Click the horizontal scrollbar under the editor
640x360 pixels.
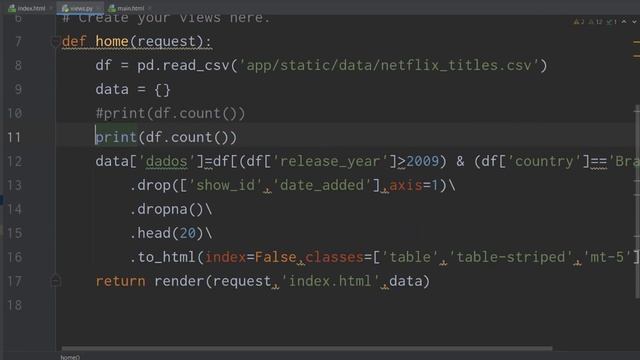coord(307,349)
